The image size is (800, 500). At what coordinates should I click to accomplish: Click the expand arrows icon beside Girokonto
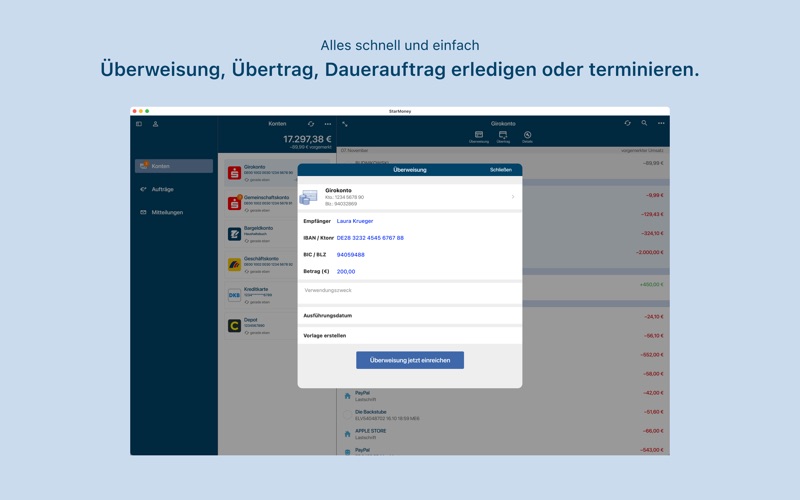coord(345,124)
